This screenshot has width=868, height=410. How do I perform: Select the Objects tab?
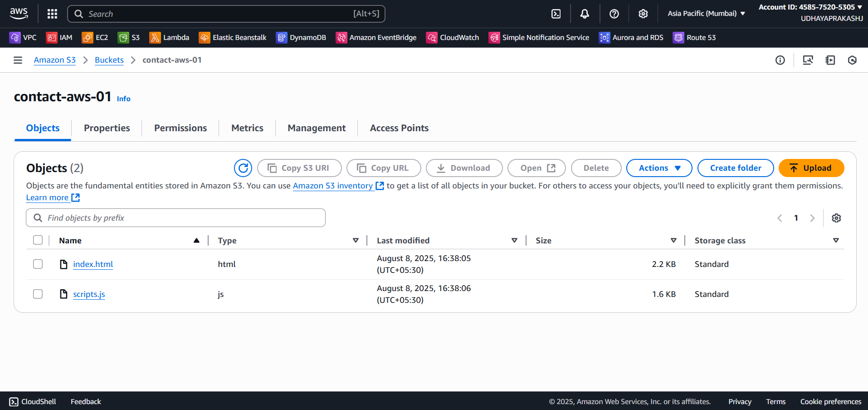(43, 128)
